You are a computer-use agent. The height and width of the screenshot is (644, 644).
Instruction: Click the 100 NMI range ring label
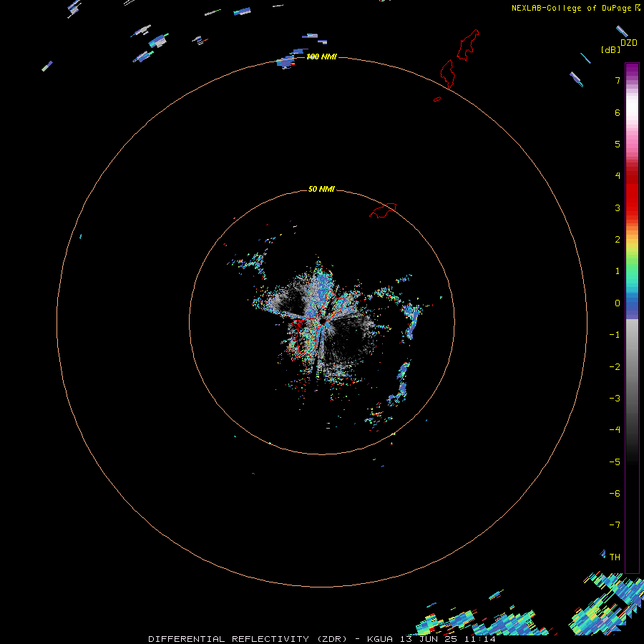[321, 57]
